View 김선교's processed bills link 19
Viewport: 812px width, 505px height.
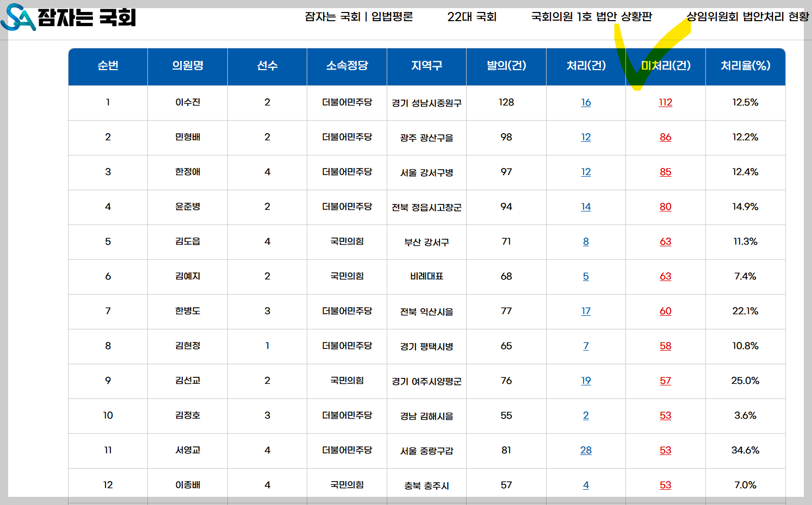586,381
